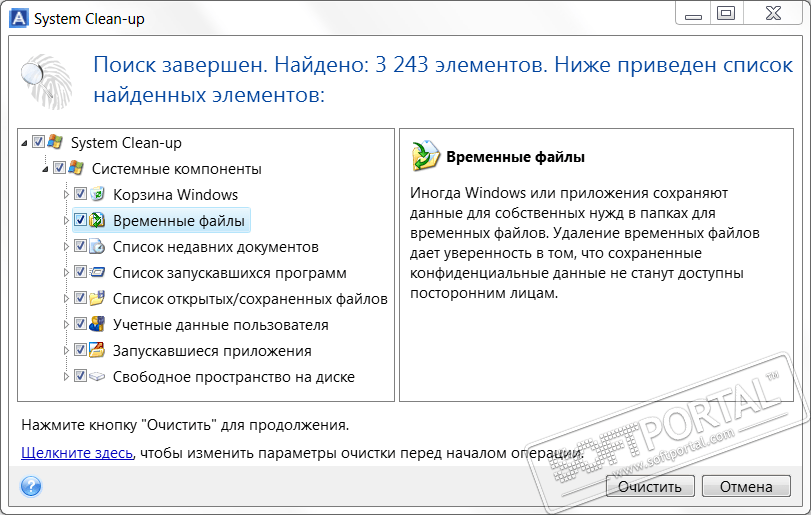The image size is (811, 515).
Task: Click the Windows flag icon beside Системные компоненты
Action: coord(76,168)
